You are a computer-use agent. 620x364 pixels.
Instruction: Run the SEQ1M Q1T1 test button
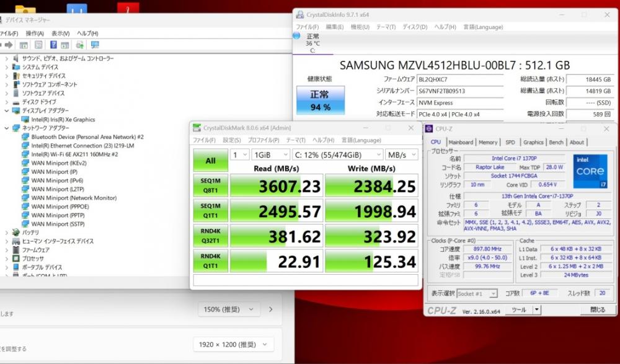(210, 211)
